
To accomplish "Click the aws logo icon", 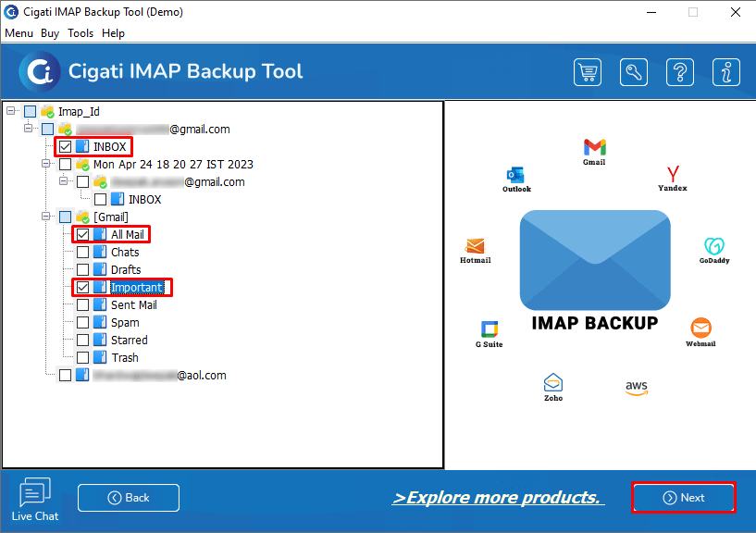I will click(637, 388).
